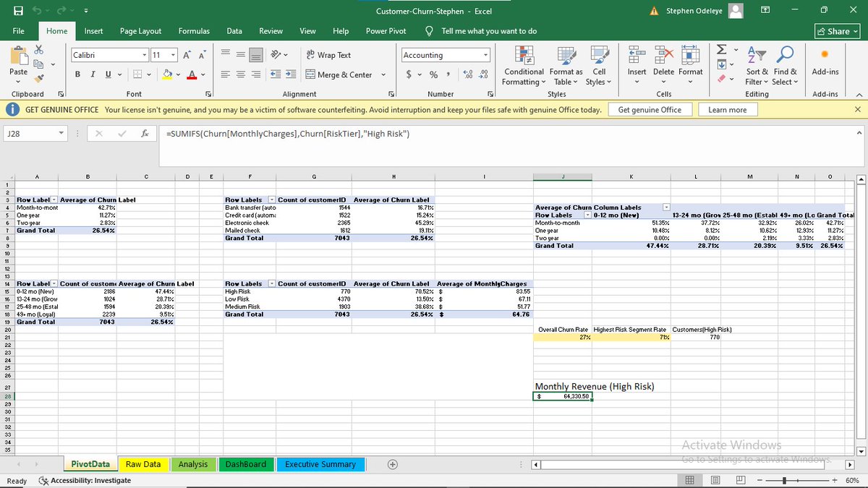
Task: Open the Accounting number format dropdown
Action: (485, 55)
